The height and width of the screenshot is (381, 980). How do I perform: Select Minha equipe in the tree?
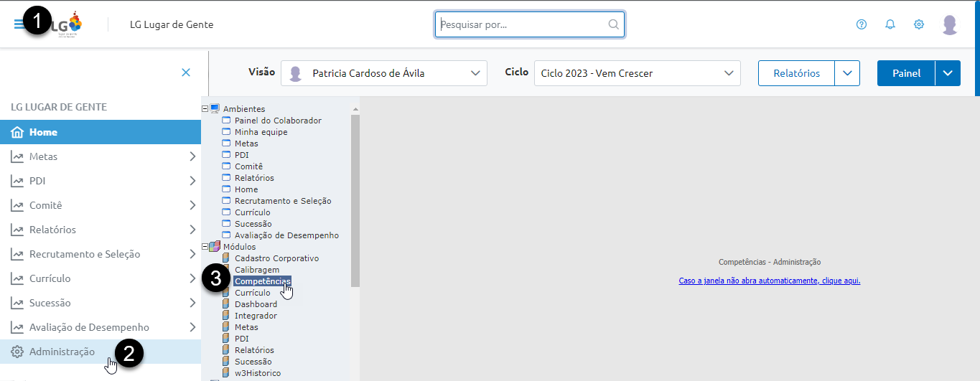coord(261,132)
